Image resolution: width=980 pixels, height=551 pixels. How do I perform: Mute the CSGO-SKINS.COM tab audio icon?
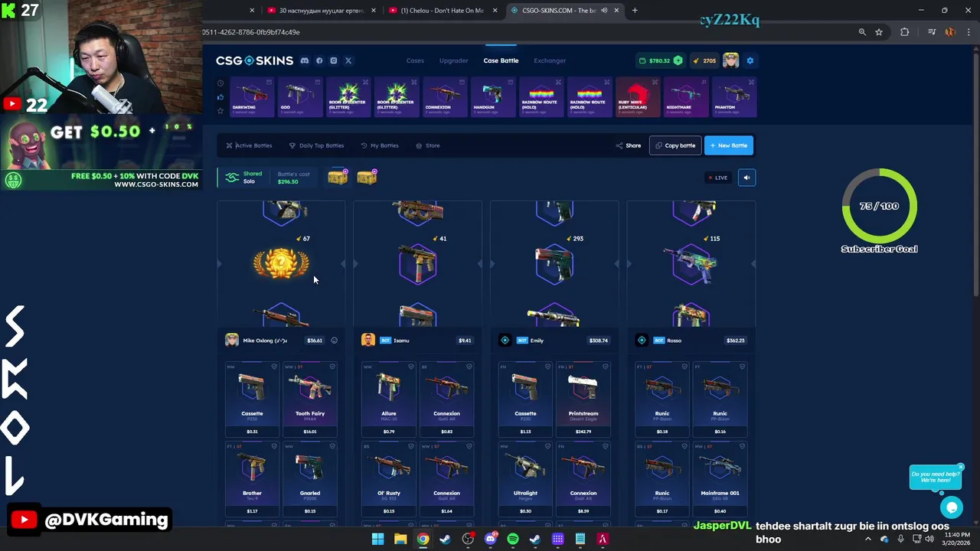[604, 10]
